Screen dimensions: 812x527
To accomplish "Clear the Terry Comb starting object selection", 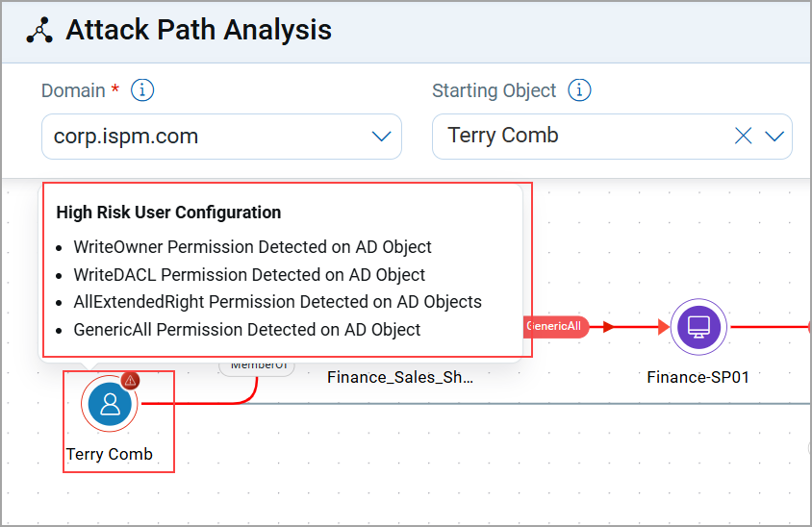I will coord(743,136).
